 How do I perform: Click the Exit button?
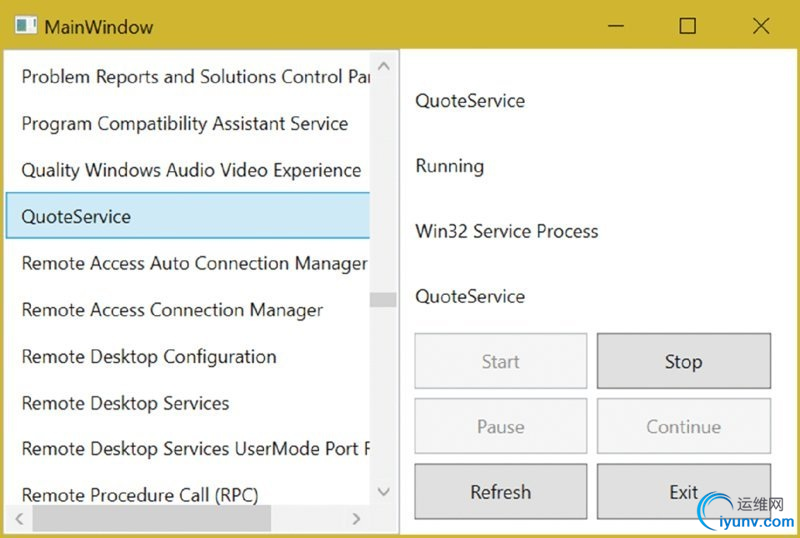click(684, 492)
